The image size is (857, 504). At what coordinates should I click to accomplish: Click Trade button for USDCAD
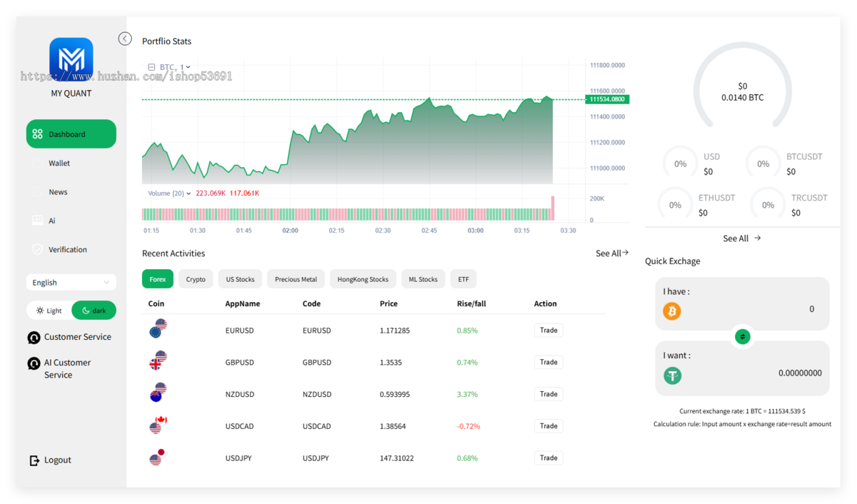coord(548,426)
